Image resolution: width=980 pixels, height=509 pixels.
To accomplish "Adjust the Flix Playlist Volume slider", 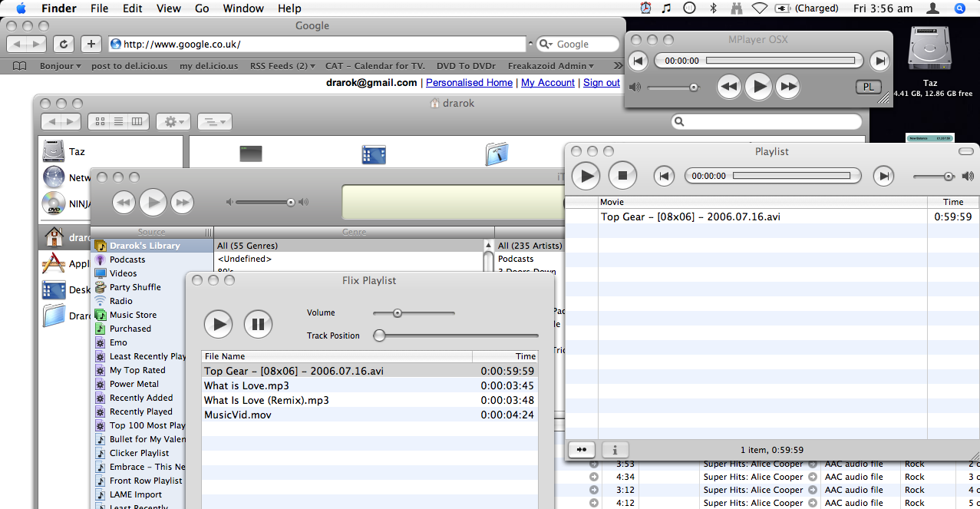I will click(x=414, y=312).
